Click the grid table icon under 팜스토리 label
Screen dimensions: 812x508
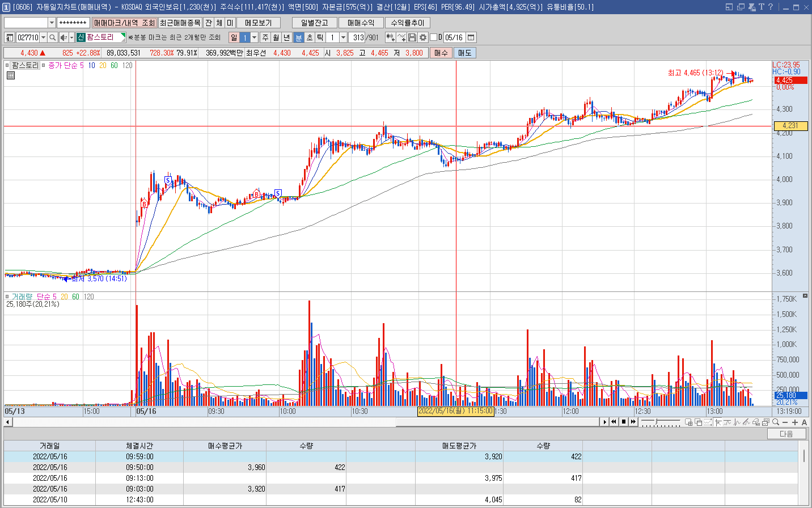[10, 75]
